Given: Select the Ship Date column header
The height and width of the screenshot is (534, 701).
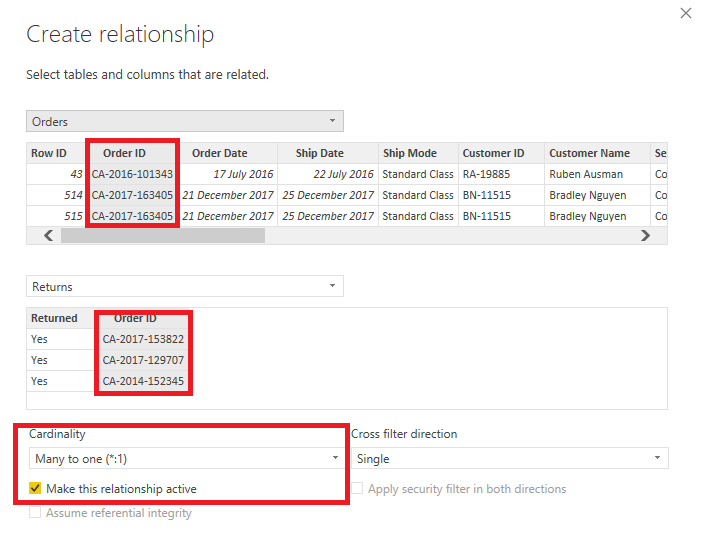Looking at the screenshot, I should tap(319, 153).
